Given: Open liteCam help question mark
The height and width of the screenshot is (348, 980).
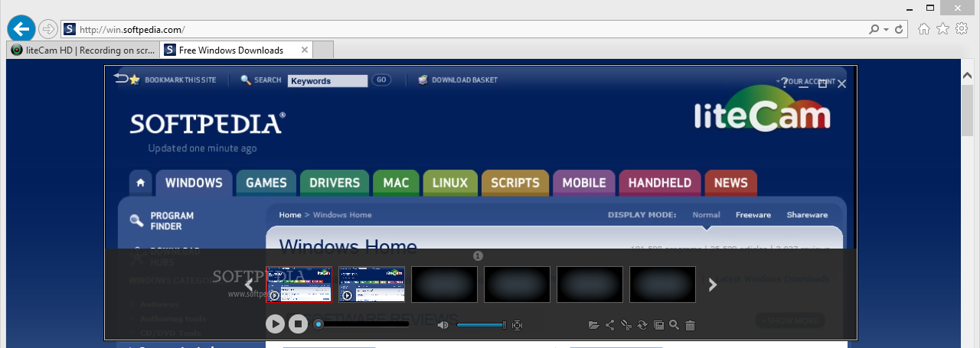Looking at the screenshot, I should coord(784,83).
